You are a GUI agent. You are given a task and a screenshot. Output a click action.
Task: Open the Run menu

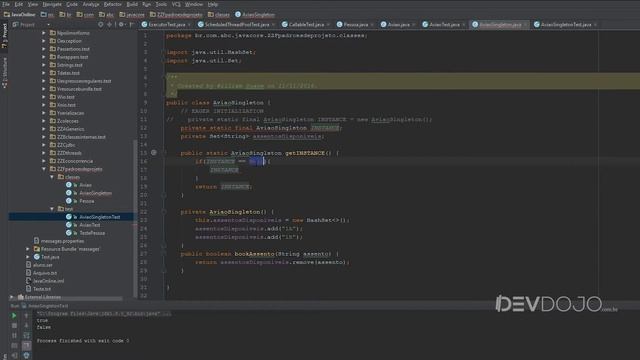pyautogui.click(x=147, y=4)
